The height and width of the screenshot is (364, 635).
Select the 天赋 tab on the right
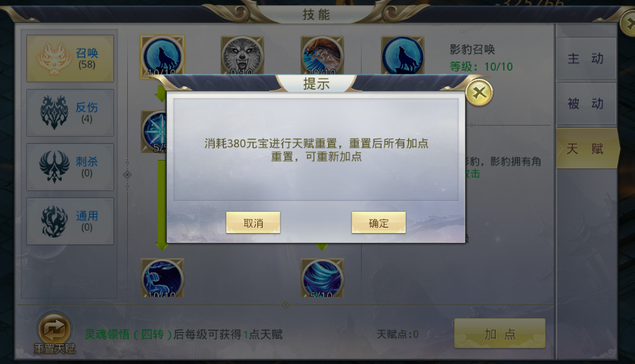(x=586, y=148)
